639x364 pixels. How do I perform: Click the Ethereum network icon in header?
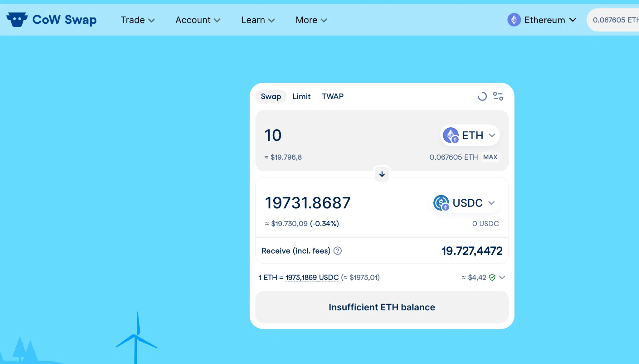(514, 20)
